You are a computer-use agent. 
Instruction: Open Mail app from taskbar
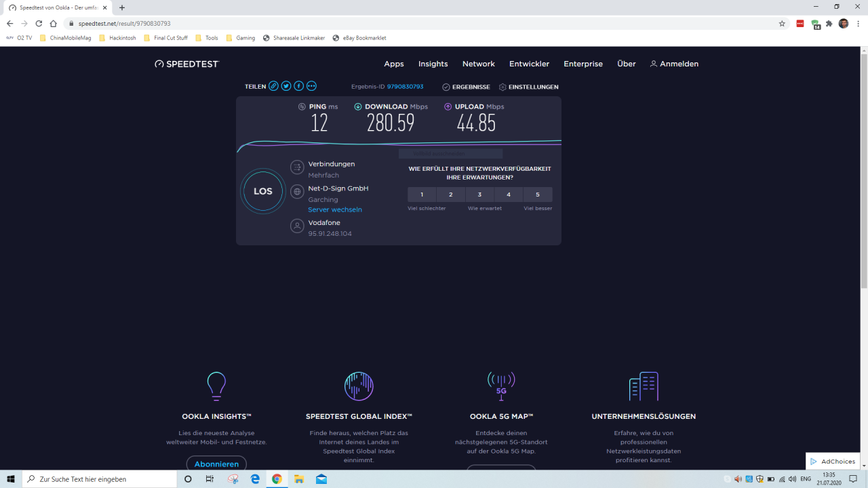pyautogui.click(x=321, y=479)
